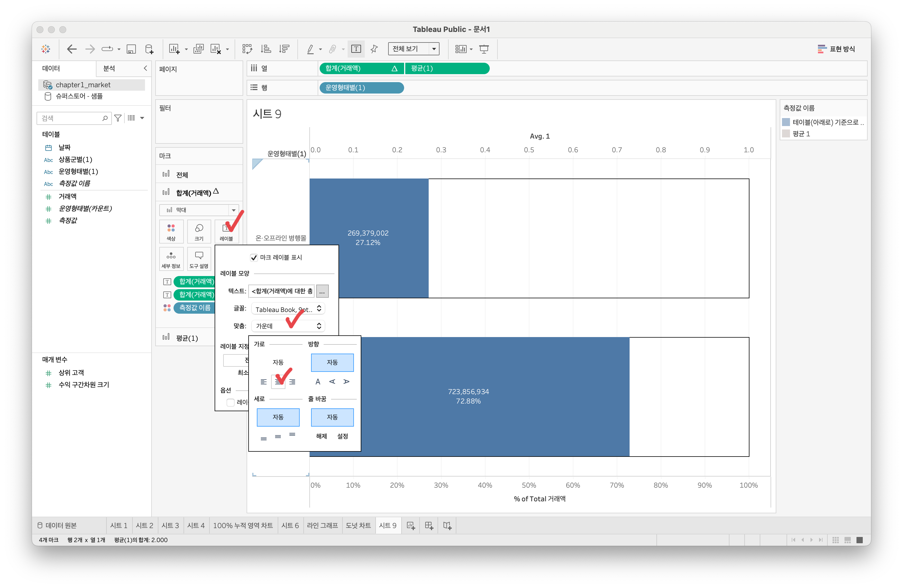Click the 평균 1 legend color swatch

click(786, 134)
